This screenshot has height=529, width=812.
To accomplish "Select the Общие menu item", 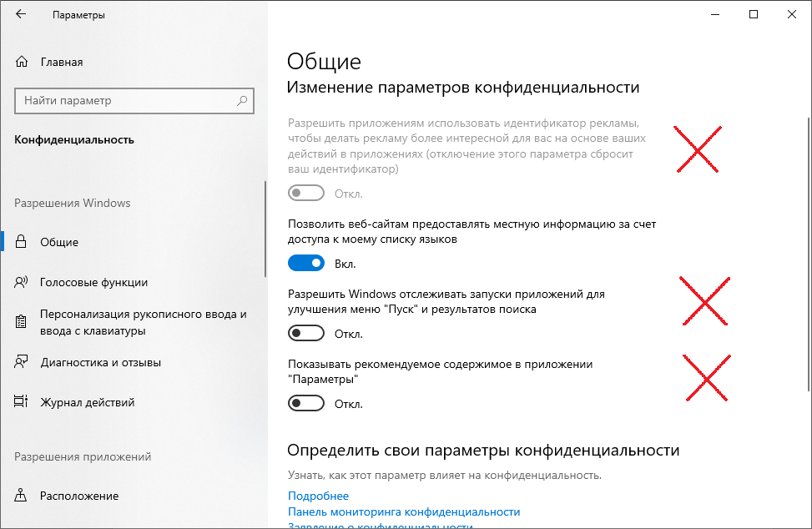I will coord(59,242).
